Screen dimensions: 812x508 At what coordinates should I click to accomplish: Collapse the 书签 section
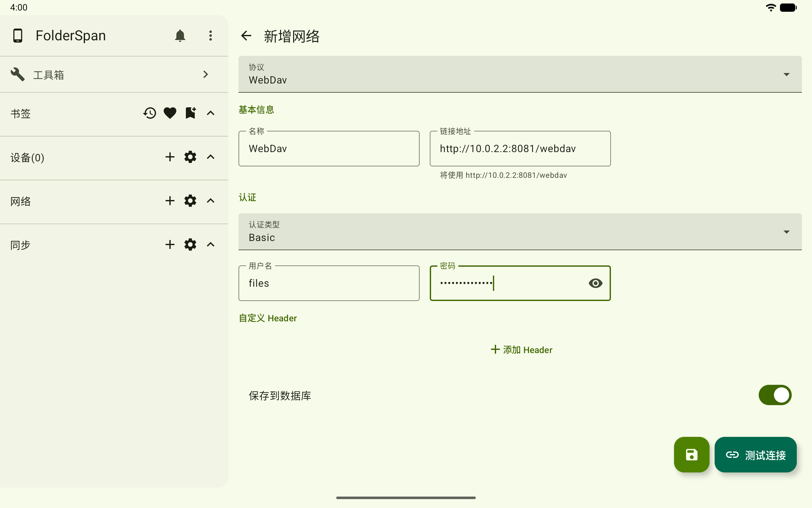click(210, 113)
